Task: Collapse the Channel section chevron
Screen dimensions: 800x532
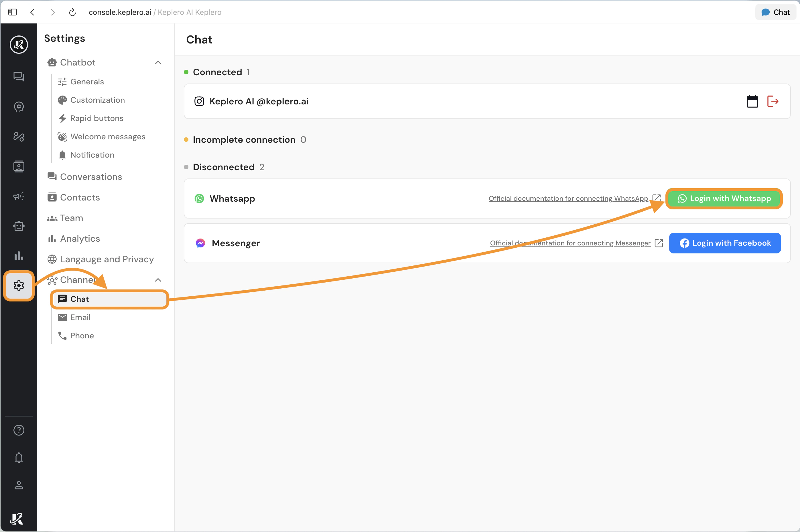Action: (158, 280)
